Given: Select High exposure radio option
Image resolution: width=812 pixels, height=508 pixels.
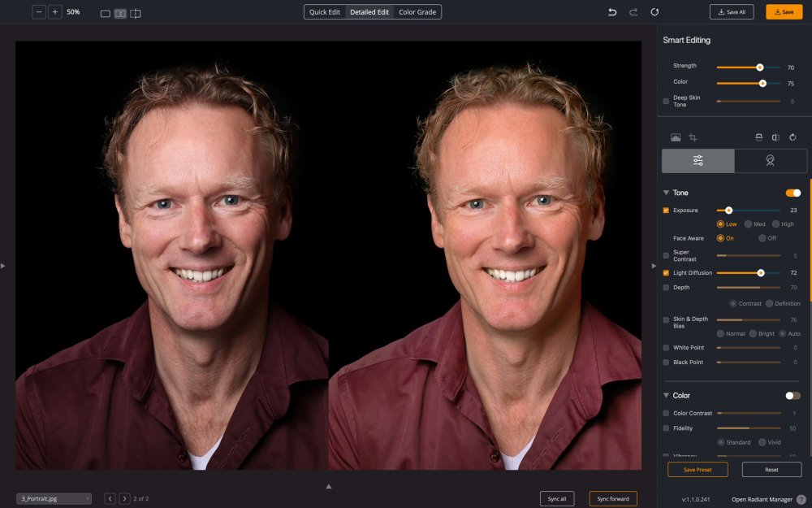Looking at the screenshot, I should pos(775,224).
